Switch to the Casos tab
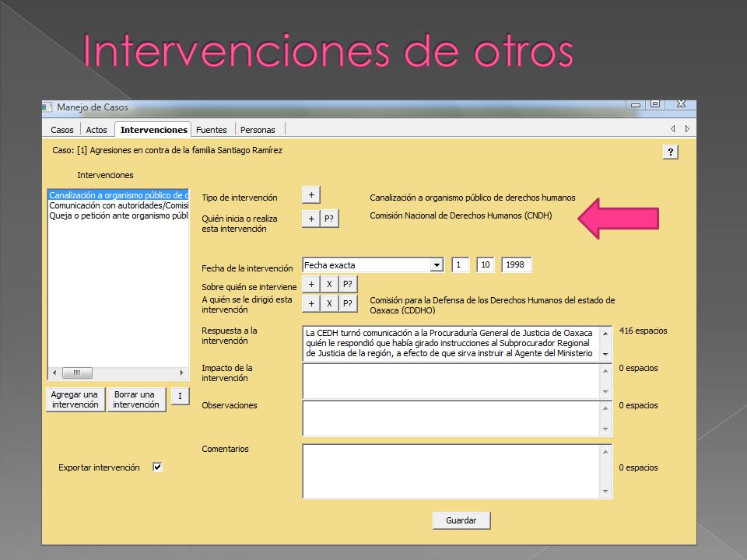 (x=62, y=130)
